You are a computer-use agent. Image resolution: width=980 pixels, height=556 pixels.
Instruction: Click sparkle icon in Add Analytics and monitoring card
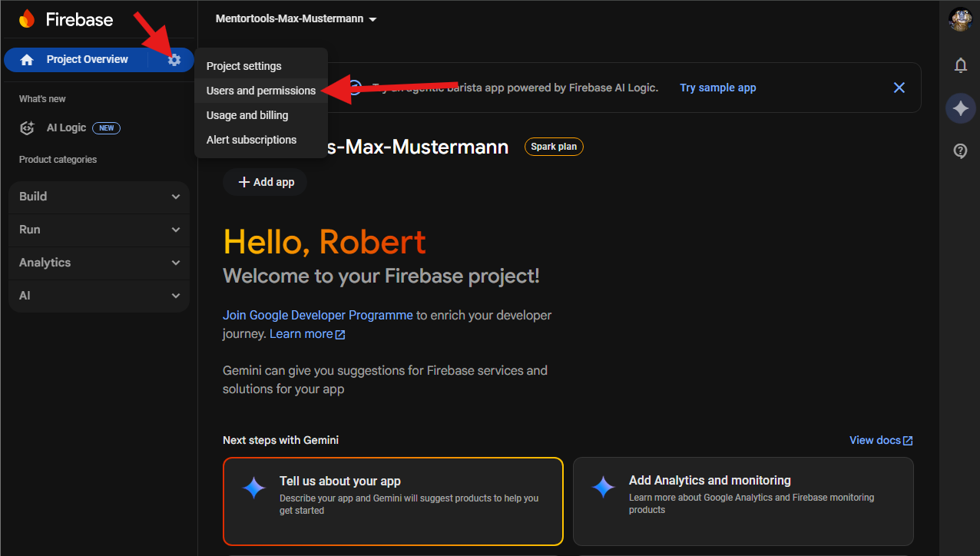[603, 488]
